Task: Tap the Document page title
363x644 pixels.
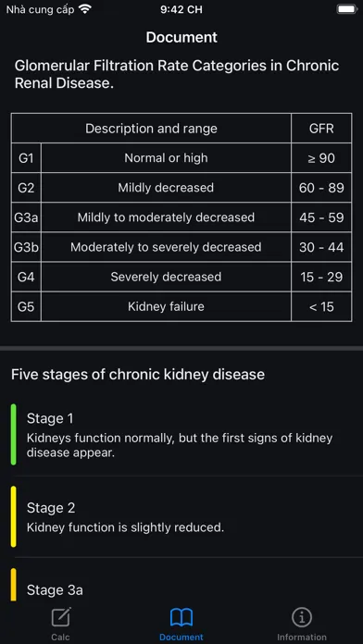Action: click(181, 37)
